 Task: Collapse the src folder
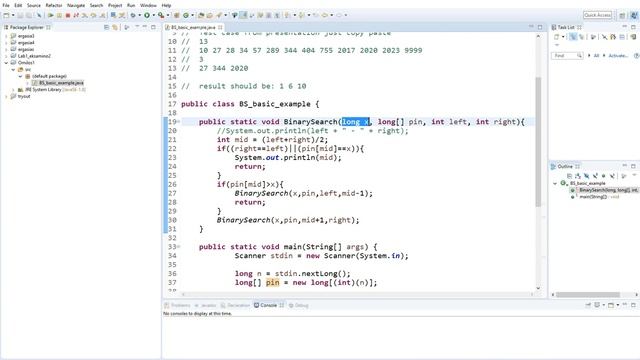tap(13, 69)
